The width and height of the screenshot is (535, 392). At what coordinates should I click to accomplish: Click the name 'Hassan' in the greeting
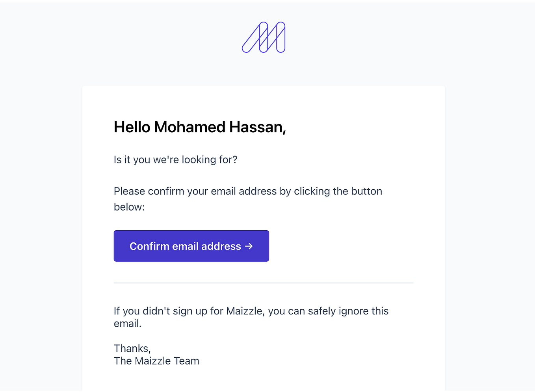pyautogui.click(x=256, y=127)
